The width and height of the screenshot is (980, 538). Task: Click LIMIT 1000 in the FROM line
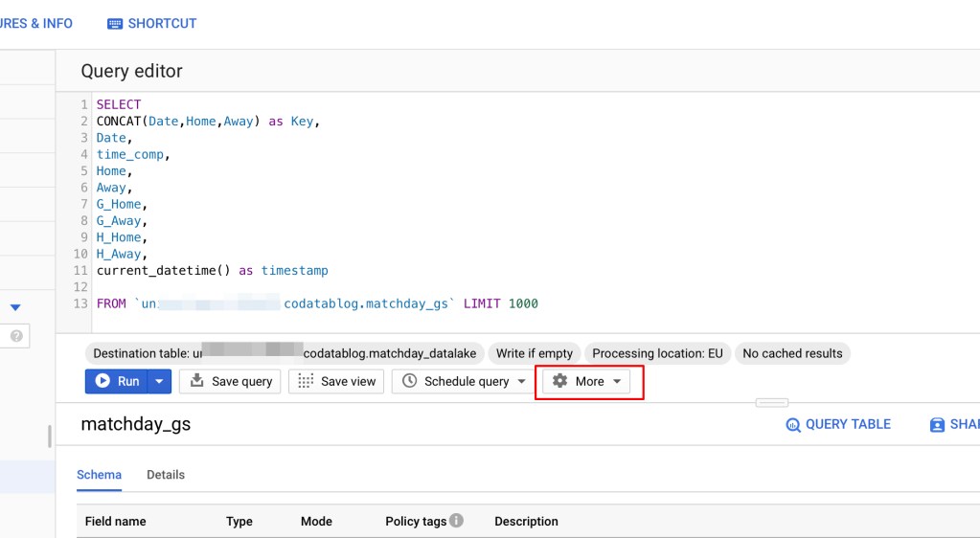click(x=501, y=303)
